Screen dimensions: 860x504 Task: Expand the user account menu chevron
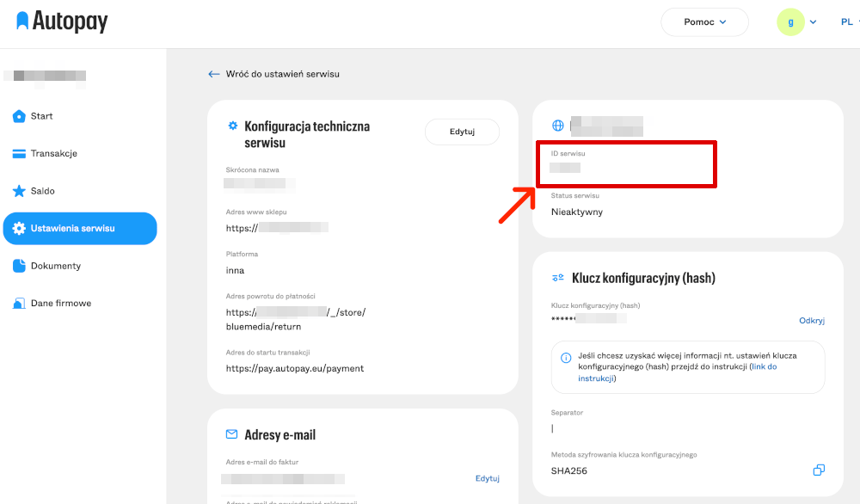click(x=813, y=22)
